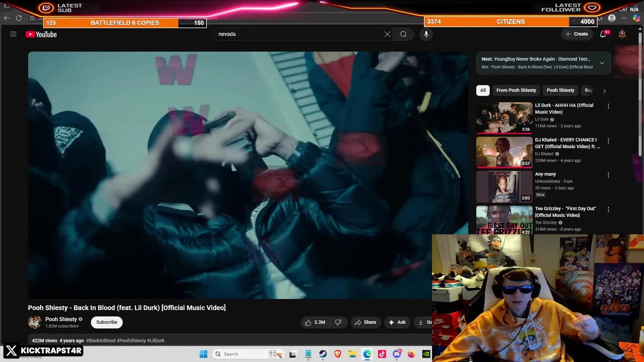Open Firefox from the taskbar
The image size is (644, 362).
pyautogui.click(x=412, y=354)
